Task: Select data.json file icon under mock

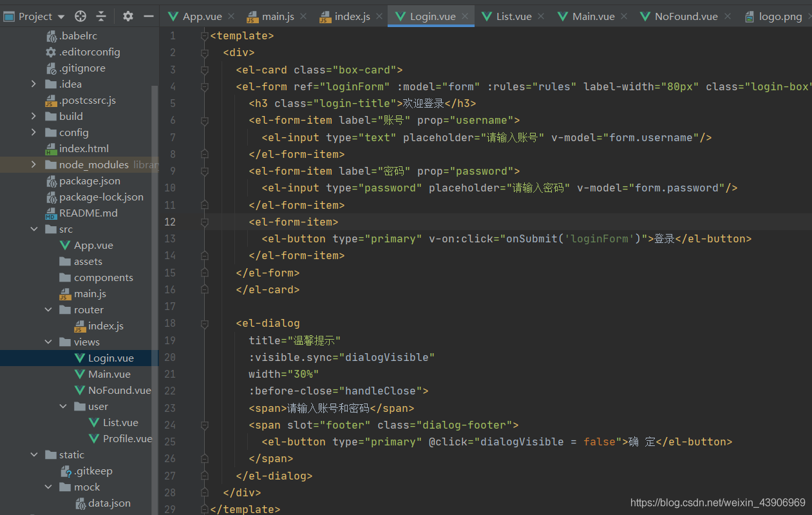Action: (x=80, y=503)
